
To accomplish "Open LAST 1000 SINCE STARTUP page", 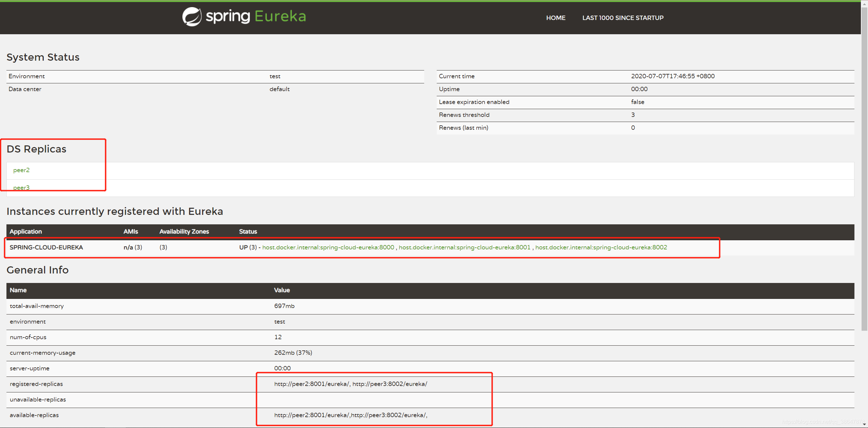I will pyautogui.click(x=623, y=18).
